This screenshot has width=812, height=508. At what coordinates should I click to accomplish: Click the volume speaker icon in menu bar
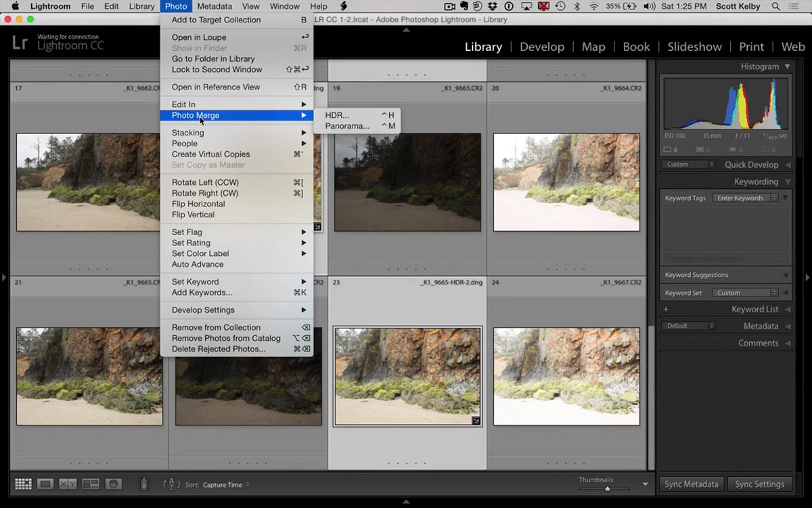pyautogui.click(x=650, y=6)
